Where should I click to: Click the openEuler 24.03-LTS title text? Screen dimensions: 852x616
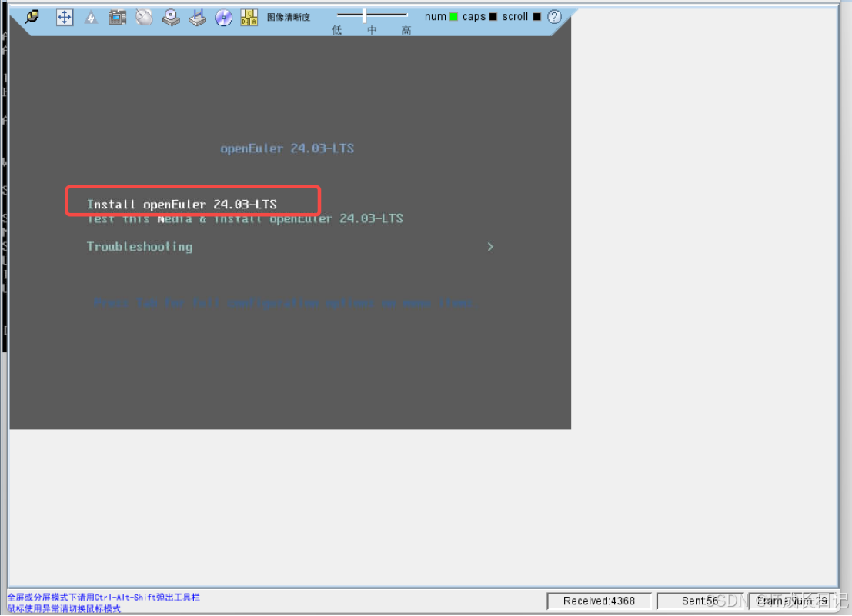click(x=287, y=148)
